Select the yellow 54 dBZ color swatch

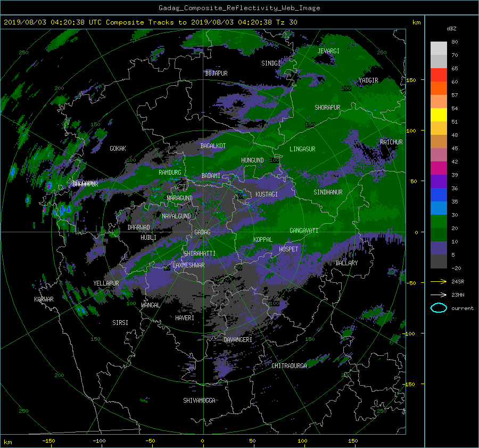click(x=439, y=115)
